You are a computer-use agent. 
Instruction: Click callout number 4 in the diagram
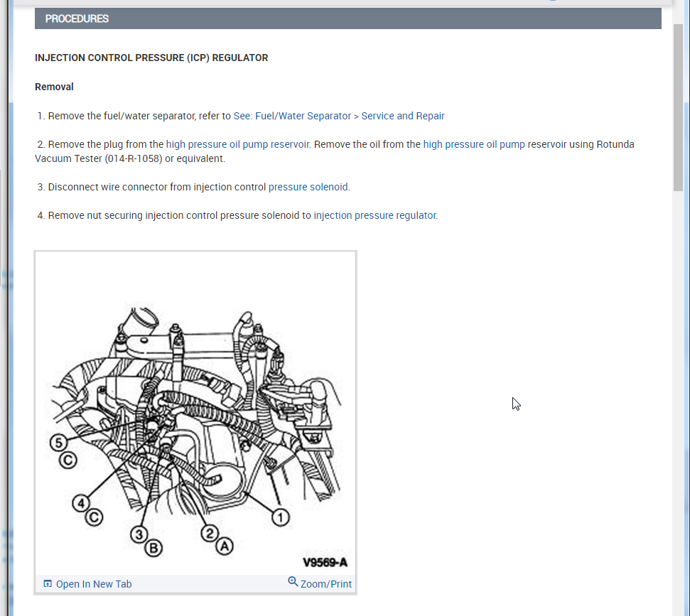[81, 503]
